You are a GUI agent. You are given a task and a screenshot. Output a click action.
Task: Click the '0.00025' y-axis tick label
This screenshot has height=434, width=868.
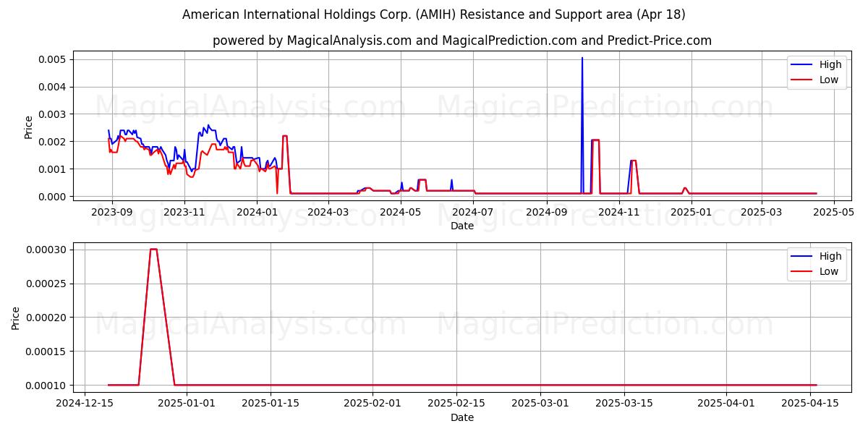(47, 284)
